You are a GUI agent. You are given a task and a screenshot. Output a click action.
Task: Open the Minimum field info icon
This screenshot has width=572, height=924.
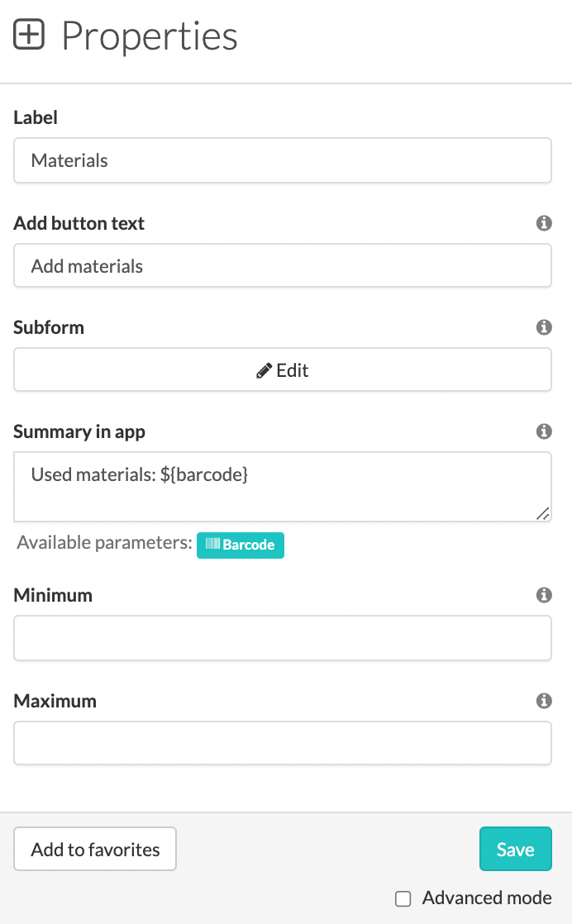click(544, 595)
